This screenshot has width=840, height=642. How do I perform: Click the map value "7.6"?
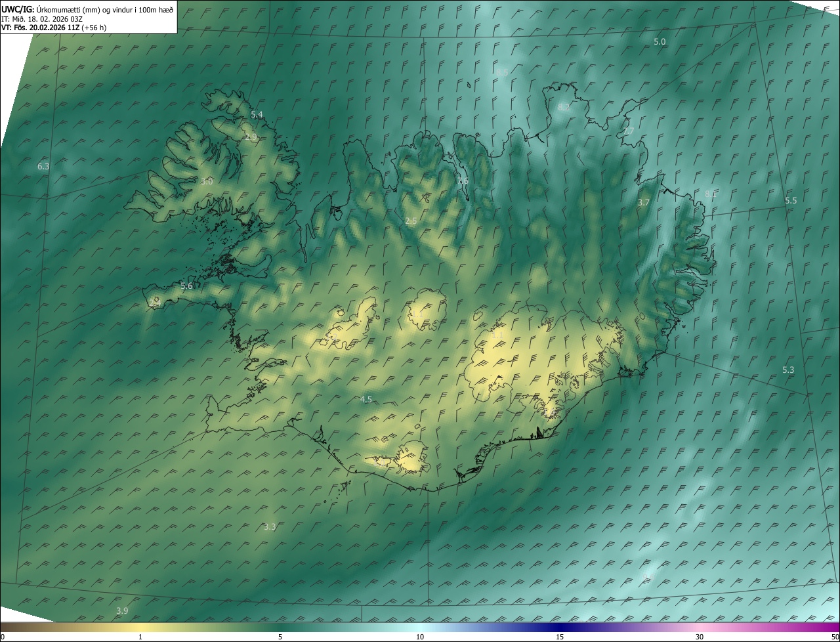point(463,181)
